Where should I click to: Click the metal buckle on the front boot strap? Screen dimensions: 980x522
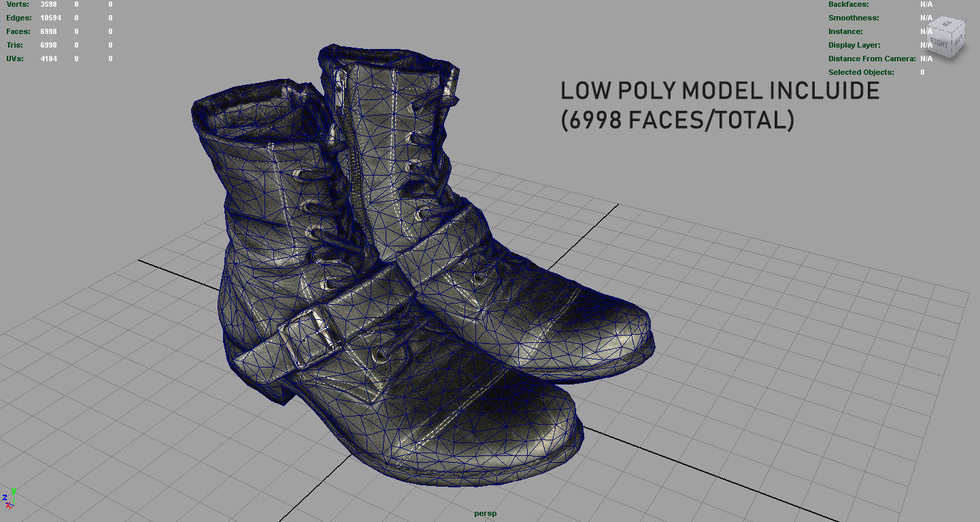tap(311, 336)
